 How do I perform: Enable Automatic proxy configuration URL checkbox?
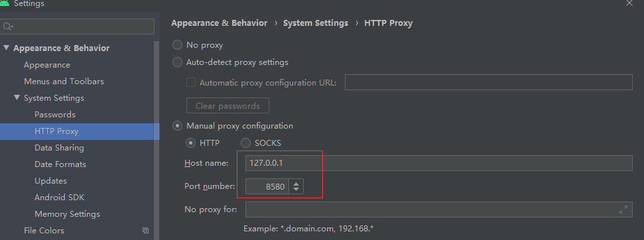pyautogui.click(x=191, y=82)
